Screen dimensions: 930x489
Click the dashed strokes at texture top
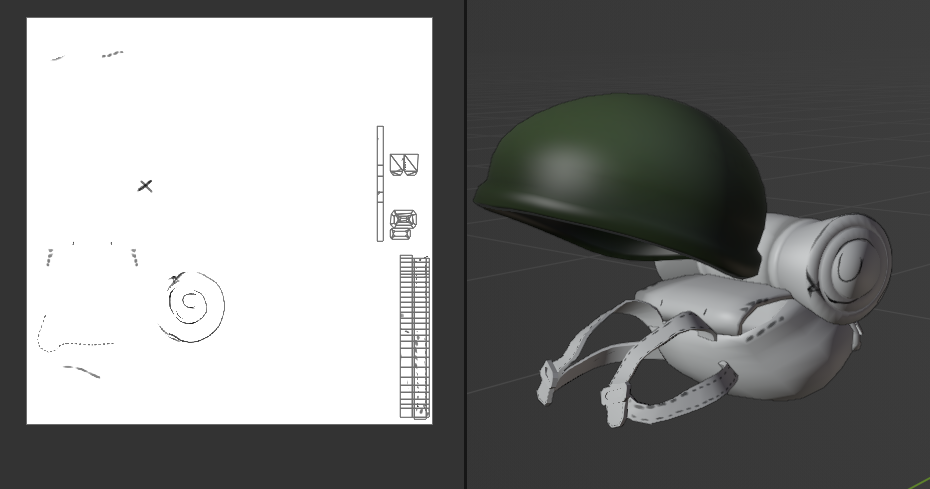pos(112,54)
